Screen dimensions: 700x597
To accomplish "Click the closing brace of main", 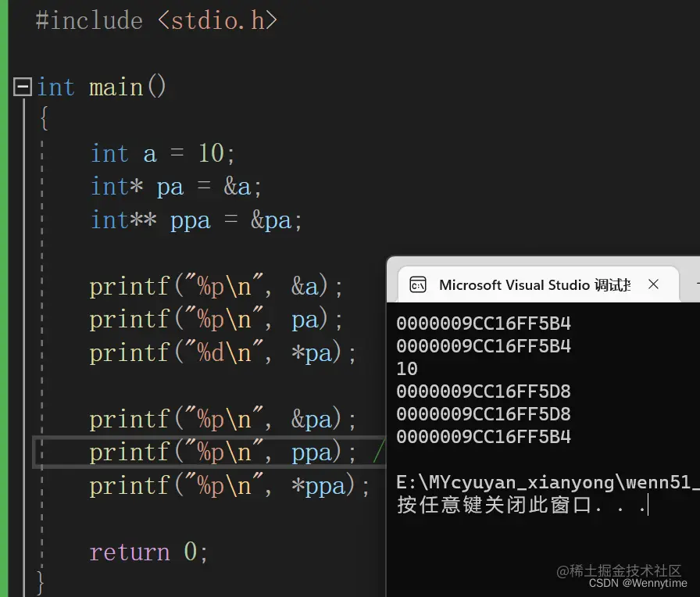I will (40, 583).
